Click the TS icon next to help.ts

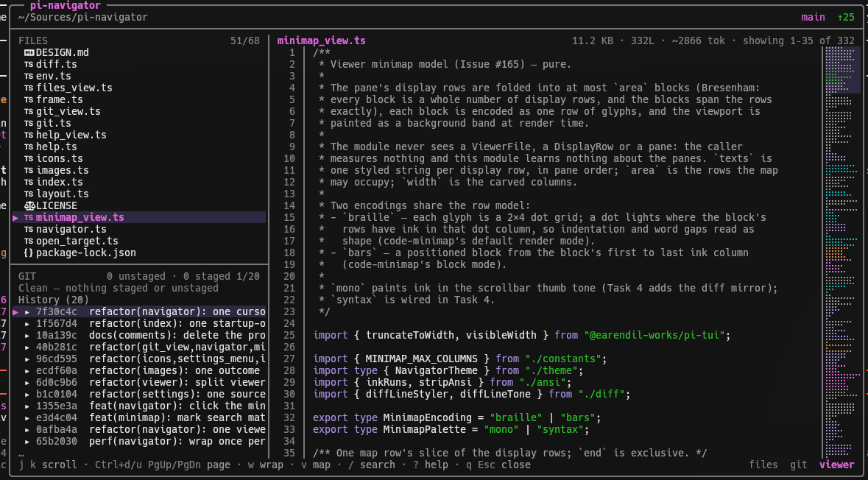pos(29,147)
